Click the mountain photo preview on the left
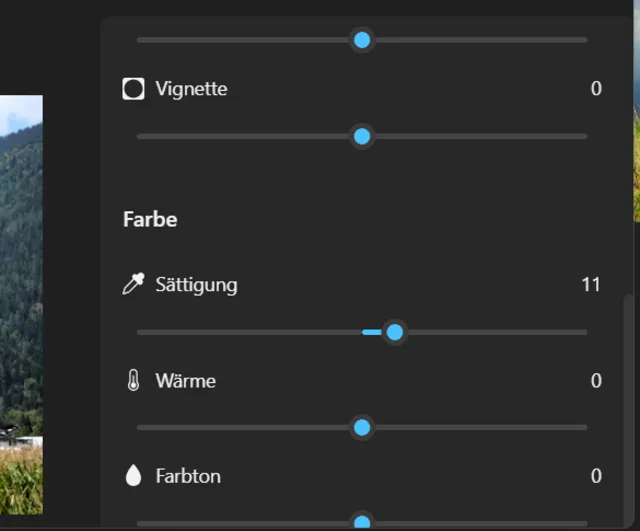 click(21, 300)
